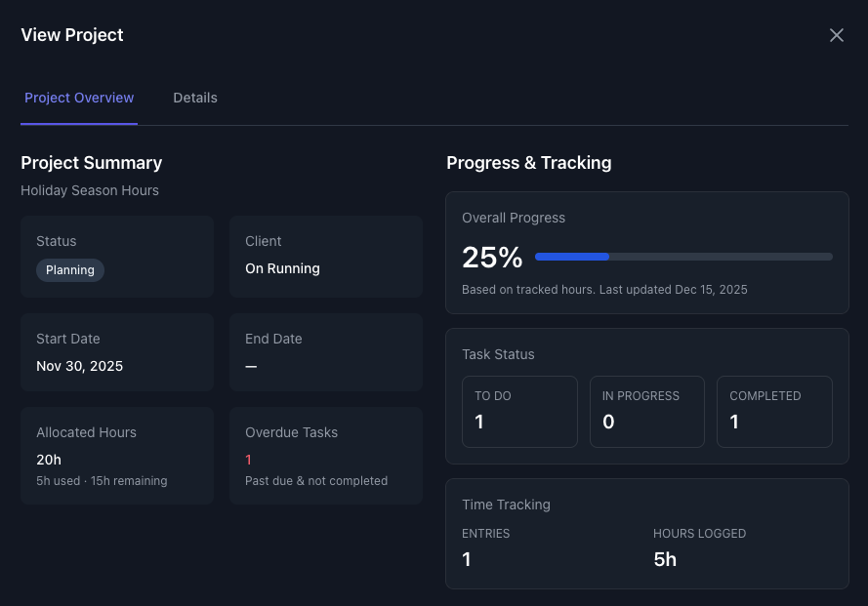The height and width of the screenshot is (606, 868).
Task: Click the End Date empty value card
Action: click(325, 354)
